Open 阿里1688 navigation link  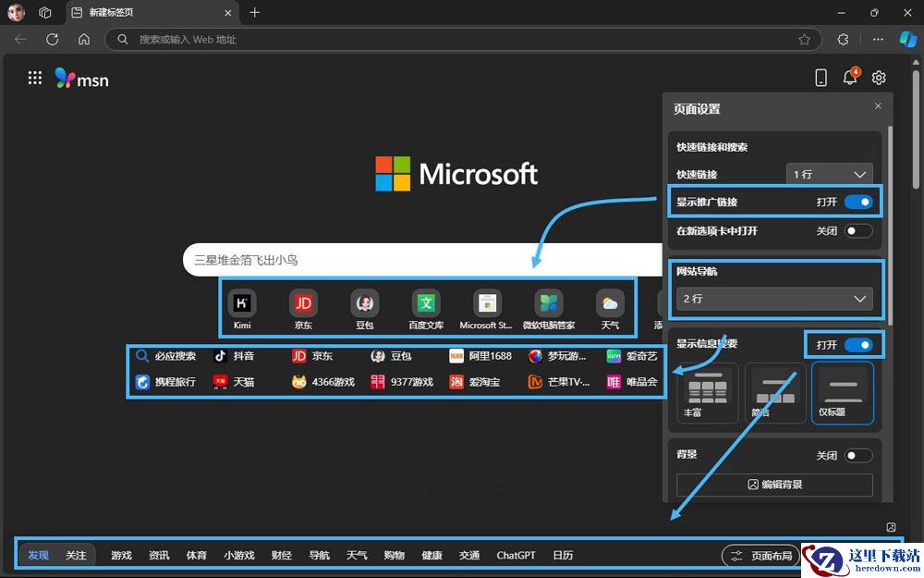[x=480, y=356]
